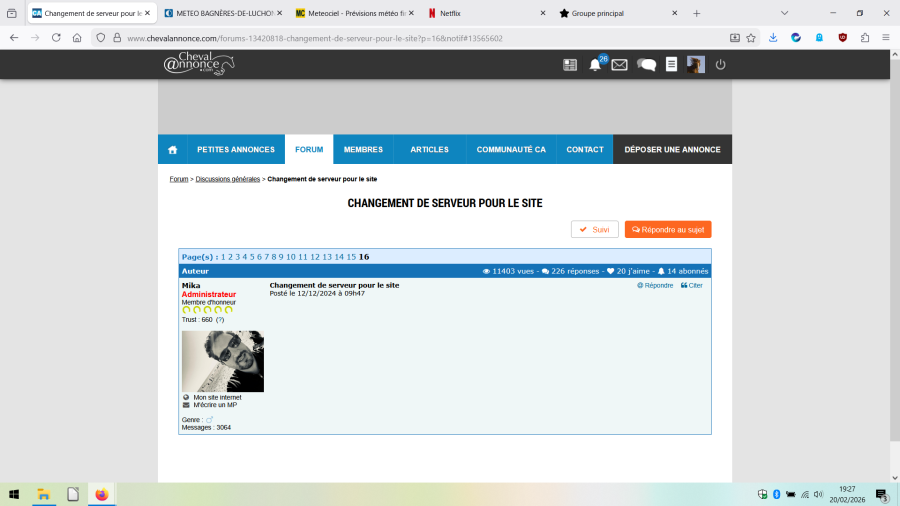Open the Windows Start menu
The height and width of the screenshot is (506, 900).
tap(15, 494)
